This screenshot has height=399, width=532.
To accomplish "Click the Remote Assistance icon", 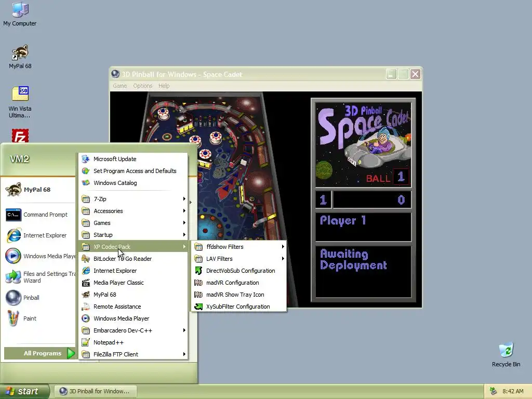I will click(86, 307).
